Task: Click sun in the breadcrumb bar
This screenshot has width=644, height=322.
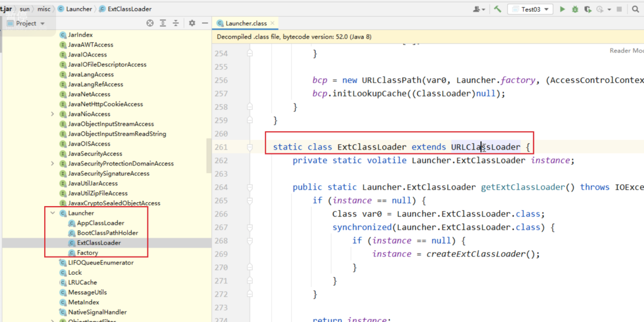Action: pyautogui.click(x=25, y=9)
